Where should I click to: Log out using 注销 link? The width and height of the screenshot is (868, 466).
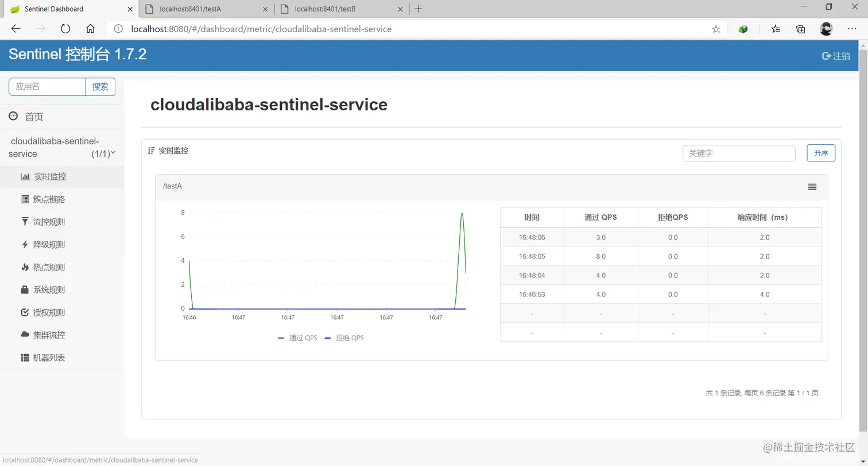coord(836,56)
